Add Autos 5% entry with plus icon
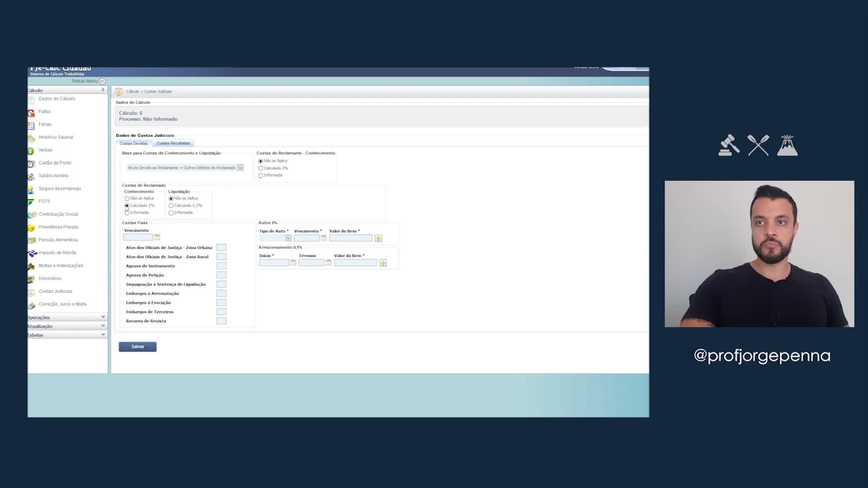 (378, 238)
